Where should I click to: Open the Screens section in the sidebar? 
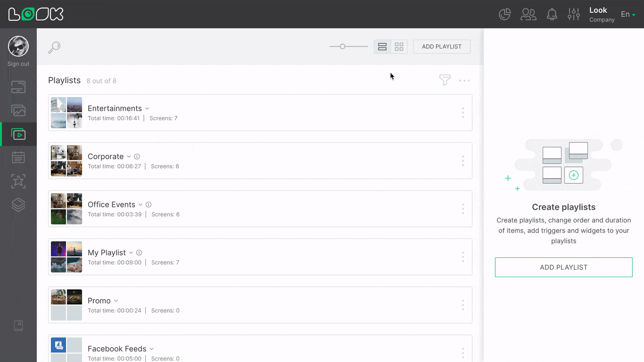(18, 87)
